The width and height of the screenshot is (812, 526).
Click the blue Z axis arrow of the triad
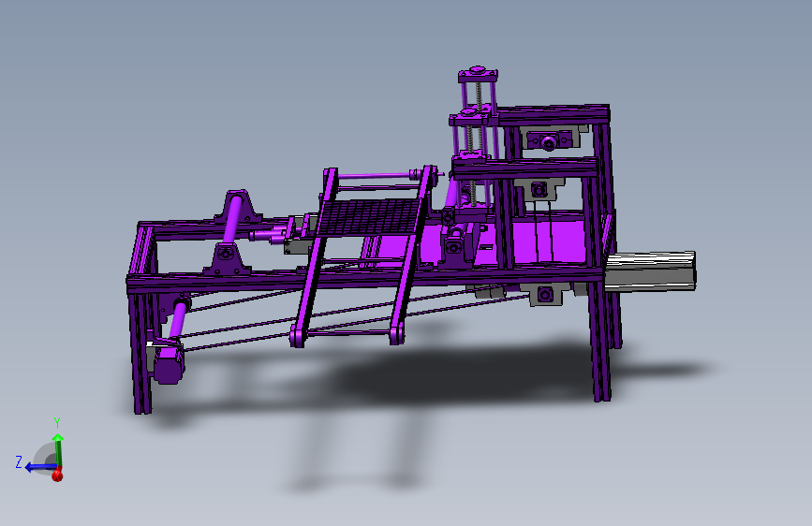pos(40,467)
